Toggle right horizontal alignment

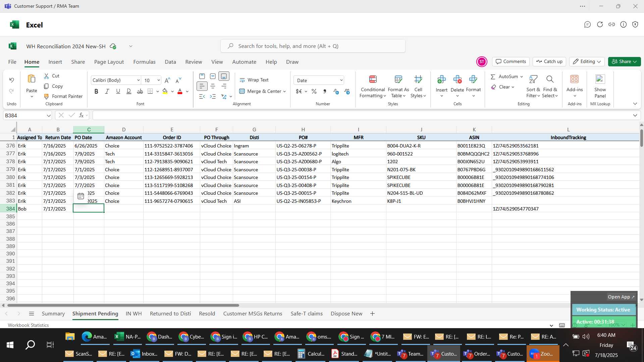tap(224, 86)
